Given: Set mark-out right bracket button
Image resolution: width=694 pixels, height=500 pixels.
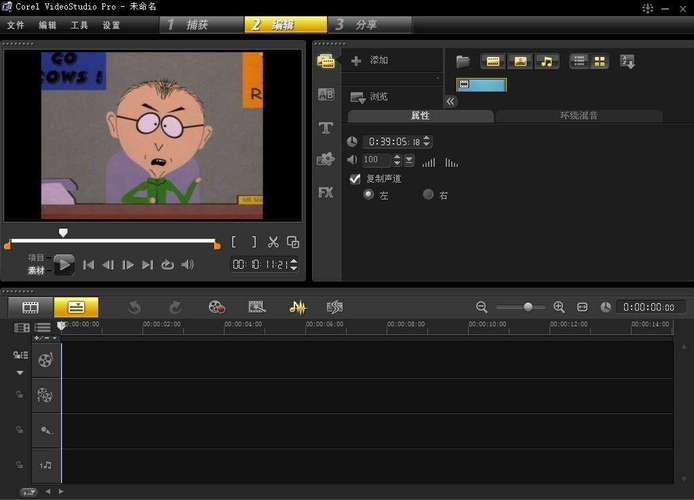Looking at the screenshot, I should coord(254,242).
